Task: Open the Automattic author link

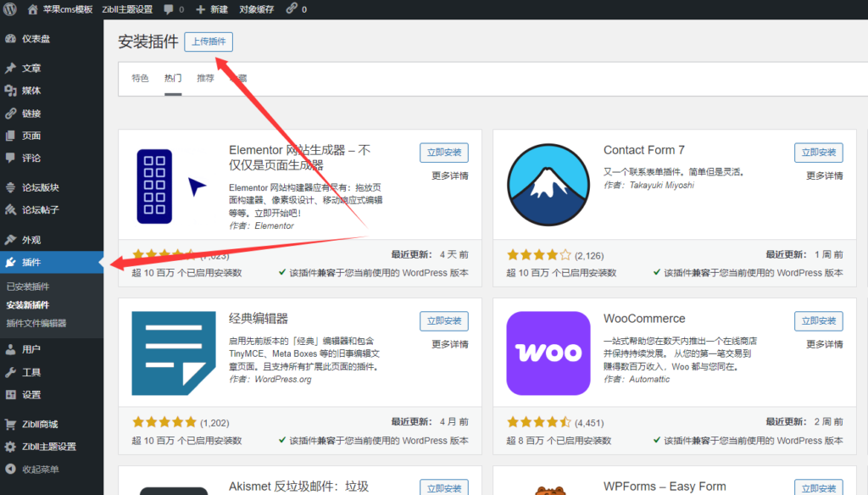Action: coord(649,379)
